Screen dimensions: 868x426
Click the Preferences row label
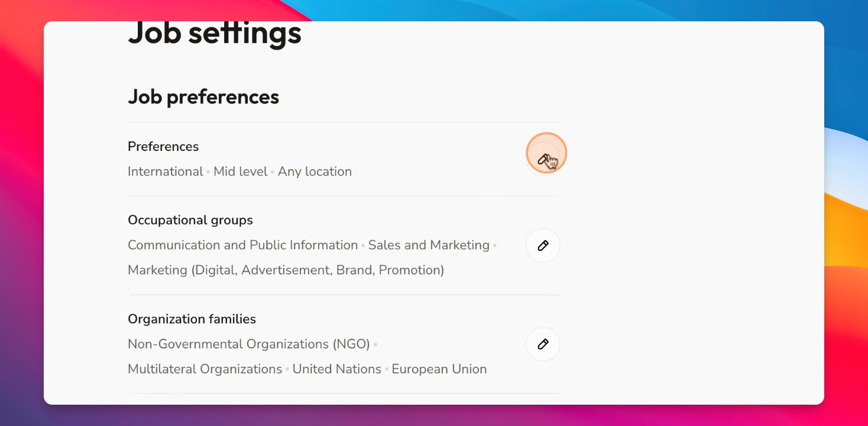pyautogui.click(x=163, y=146)
